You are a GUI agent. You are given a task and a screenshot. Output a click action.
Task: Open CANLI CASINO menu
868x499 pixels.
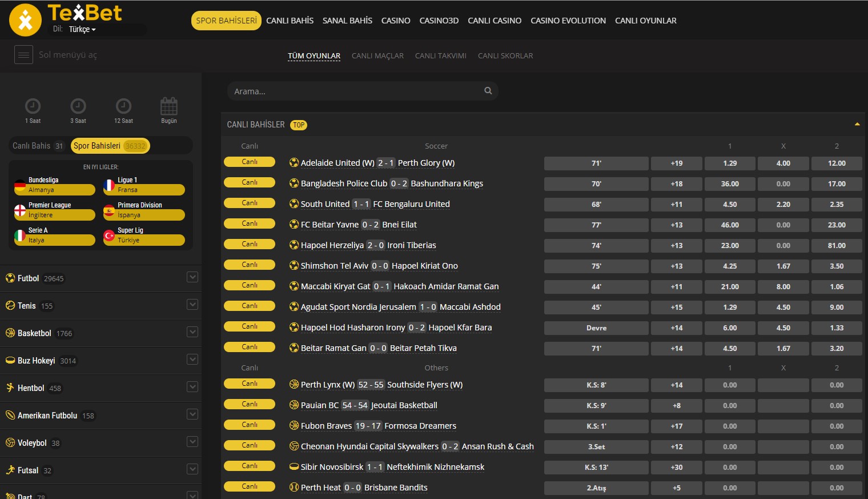coord(495,21)
